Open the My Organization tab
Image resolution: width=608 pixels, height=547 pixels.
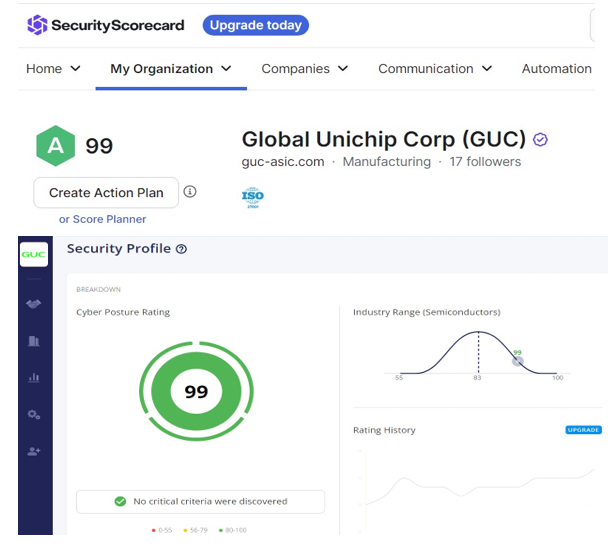tap(170, 69)
